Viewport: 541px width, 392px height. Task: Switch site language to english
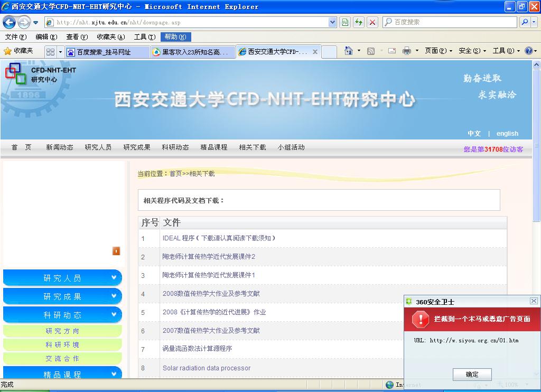[x=507, y=134]
